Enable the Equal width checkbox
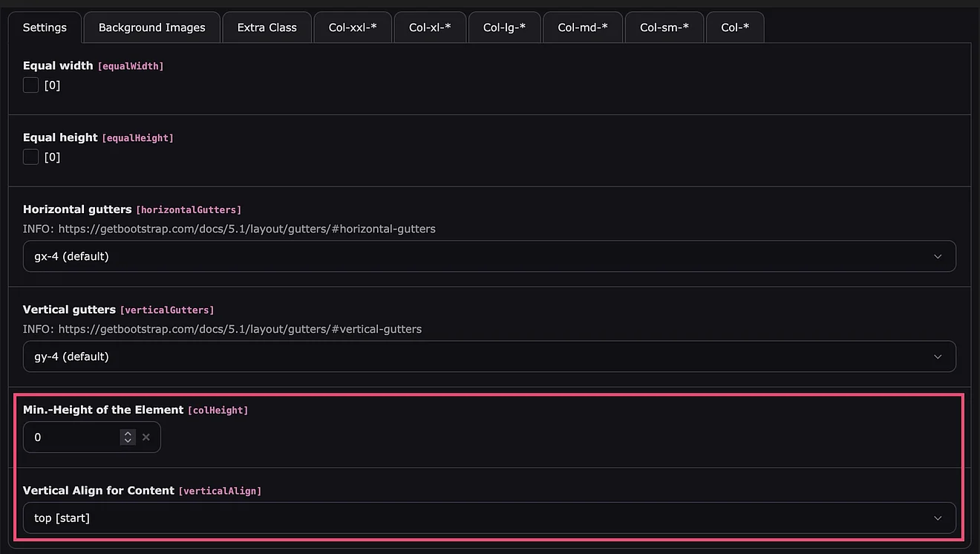This screenshot has height=554, width=980. [x=30, y=85]
